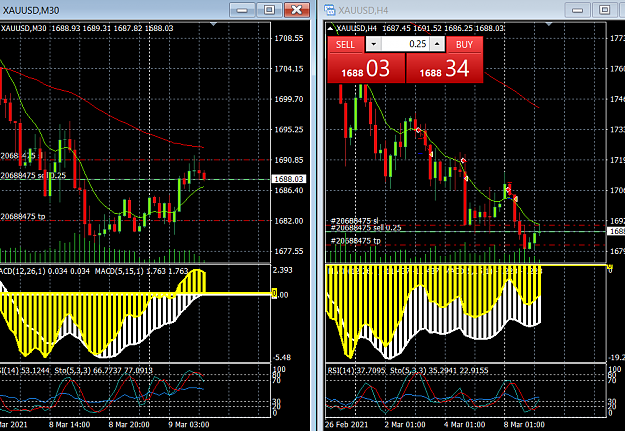Select the yellow zero-level marker on M30 MACD scale
The image size is (625, 431).
[x=274, y=294]
